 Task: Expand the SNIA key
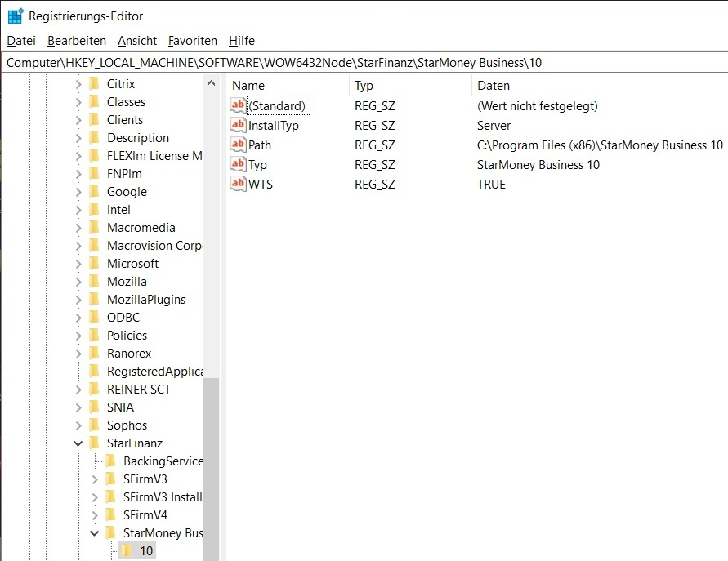[78, 407]
